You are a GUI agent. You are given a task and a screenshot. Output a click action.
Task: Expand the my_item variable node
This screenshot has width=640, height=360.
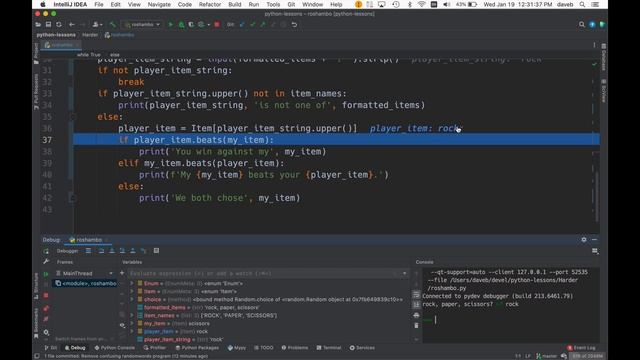(x=132, y=323)
